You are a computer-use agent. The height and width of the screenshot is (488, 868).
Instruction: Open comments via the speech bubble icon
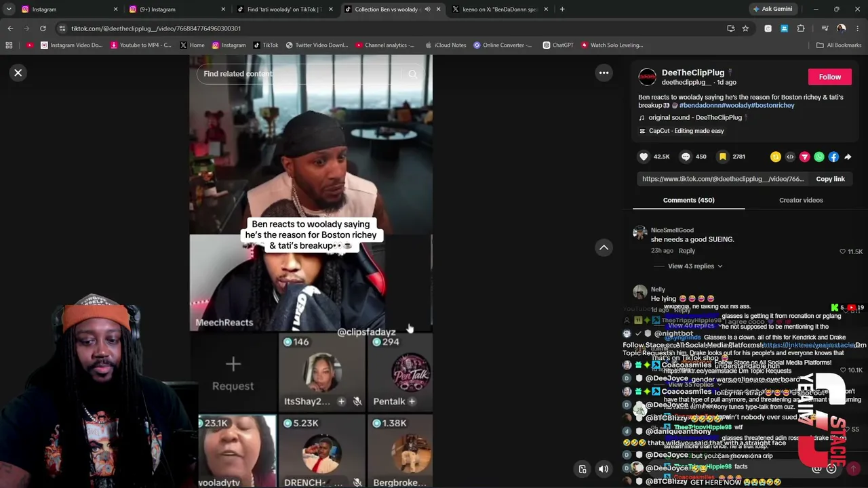pyautogui.click(x=686, y=157)
